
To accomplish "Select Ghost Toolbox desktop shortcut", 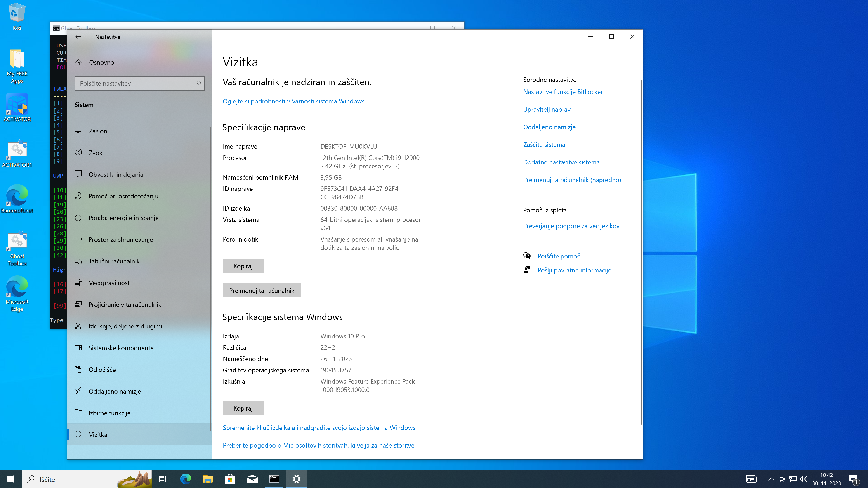I will (x=17, y=249).
